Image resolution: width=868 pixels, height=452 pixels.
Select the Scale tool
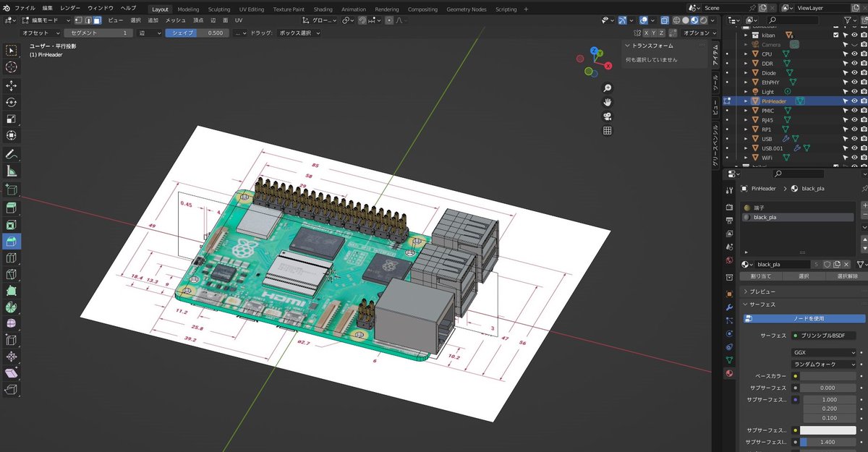(12, 119)
